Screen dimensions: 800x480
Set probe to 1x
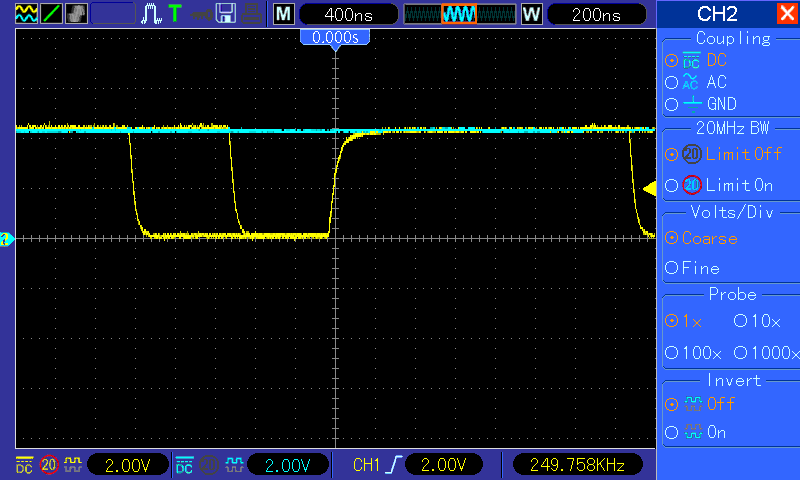(684, 321)
